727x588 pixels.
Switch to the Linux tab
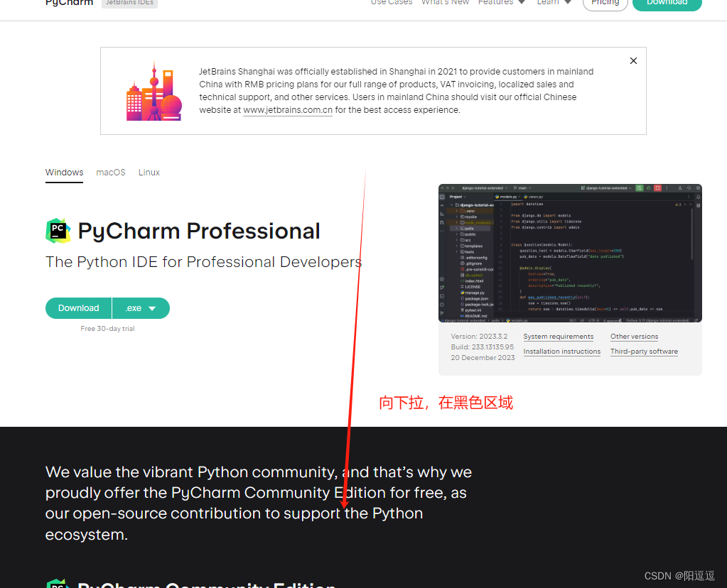tap(149, 173)
